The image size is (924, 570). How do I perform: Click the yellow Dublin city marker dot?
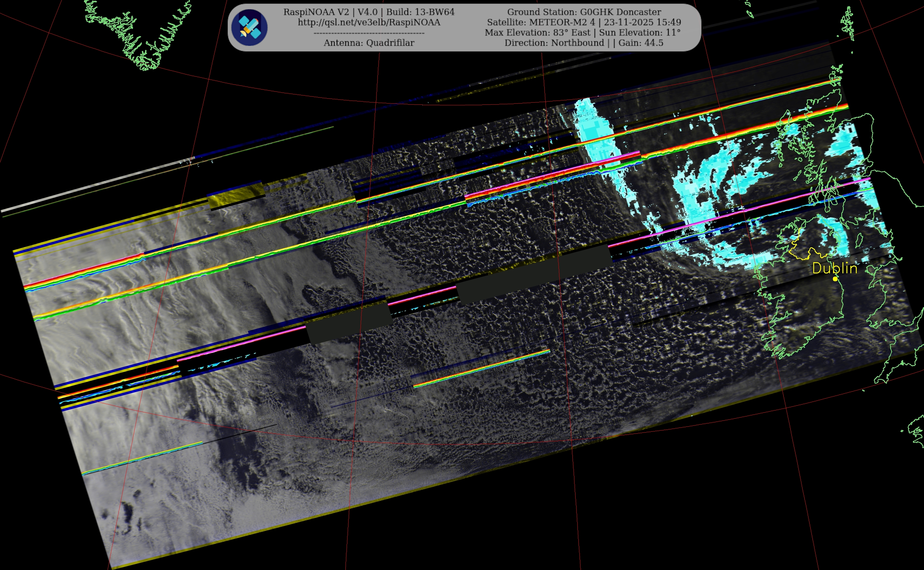click(835, 279)
